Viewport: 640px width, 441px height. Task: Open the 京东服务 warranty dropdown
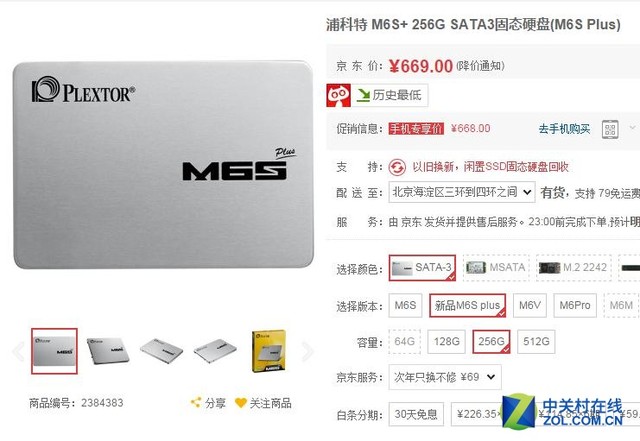click(445, 377)
